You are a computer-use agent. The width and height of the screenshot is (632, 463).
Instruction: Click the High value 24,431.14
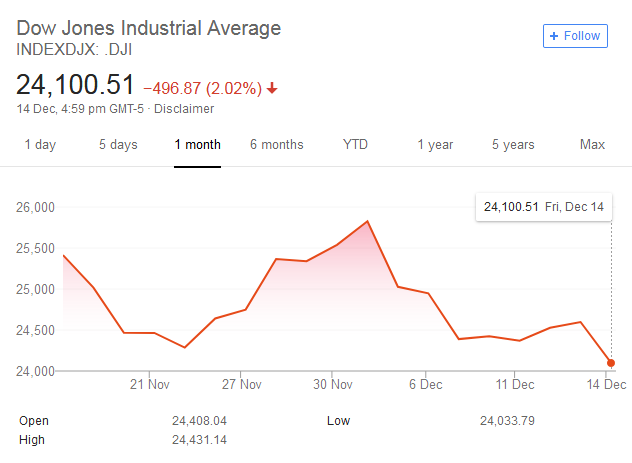tap(202, 439)
